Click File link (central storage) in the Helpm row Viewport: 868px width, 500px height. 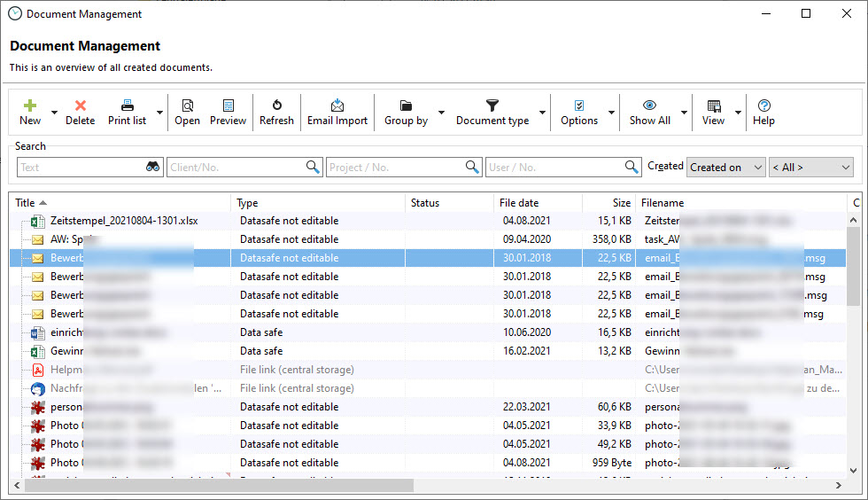297,370
